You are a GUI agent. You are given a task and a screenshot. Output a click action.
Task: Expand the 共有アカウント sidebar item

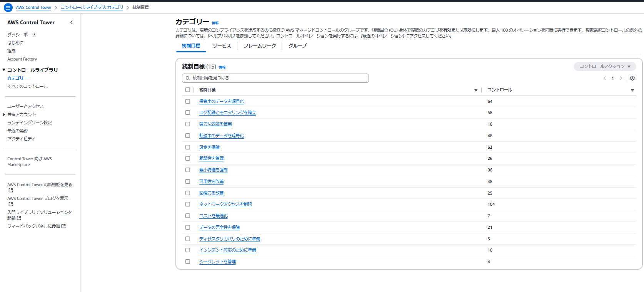point(4,114)
